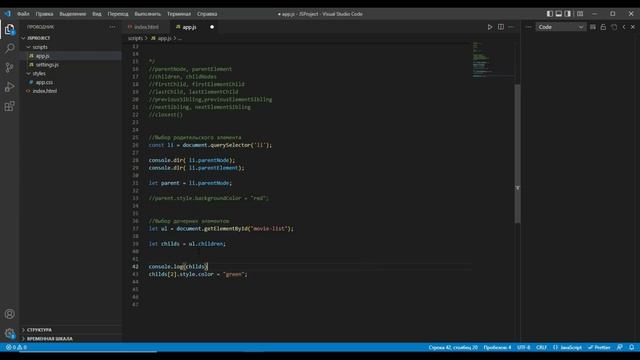Open editor More Actions ellipsis
The image size is (640, 360).
click(511, 27)
